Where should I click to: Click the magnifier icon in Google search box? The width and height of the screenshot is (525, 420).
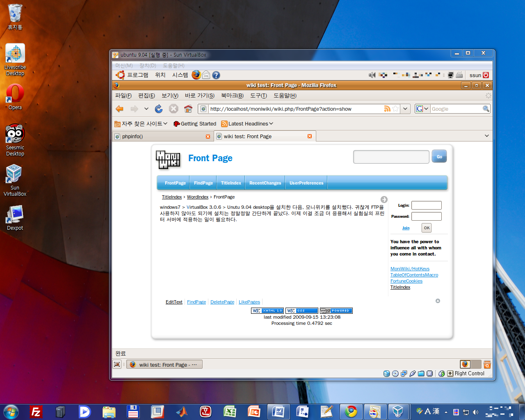pyautogui.click(x=486, y=109)
